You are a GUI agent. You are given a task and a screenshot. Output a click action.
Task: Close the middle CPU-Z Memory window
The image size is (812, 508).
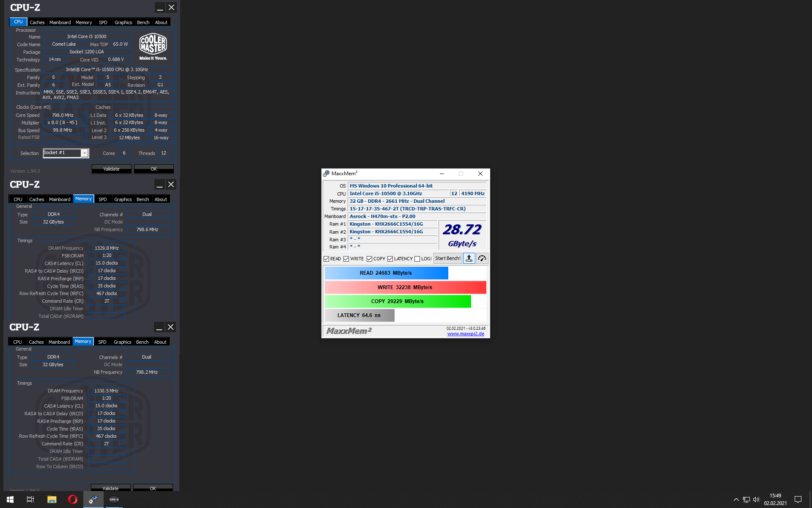[x=171, y=185]
